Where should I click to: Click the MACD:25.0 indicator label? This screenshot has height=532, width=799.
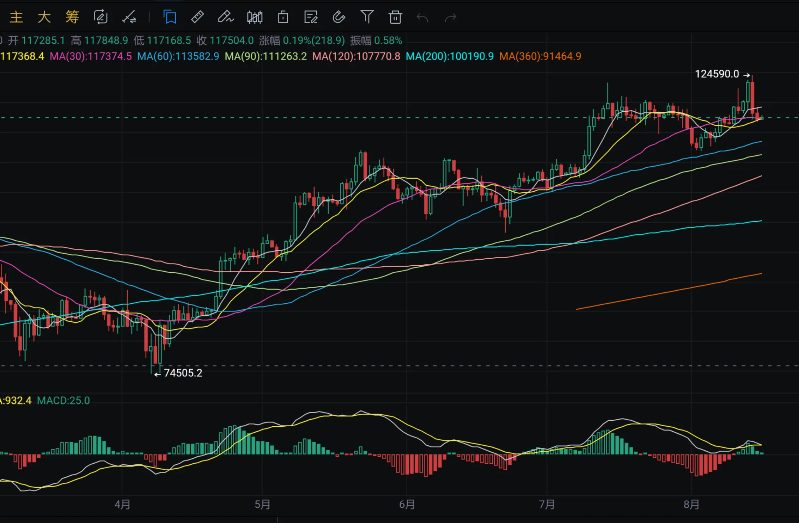click(63, 401)
